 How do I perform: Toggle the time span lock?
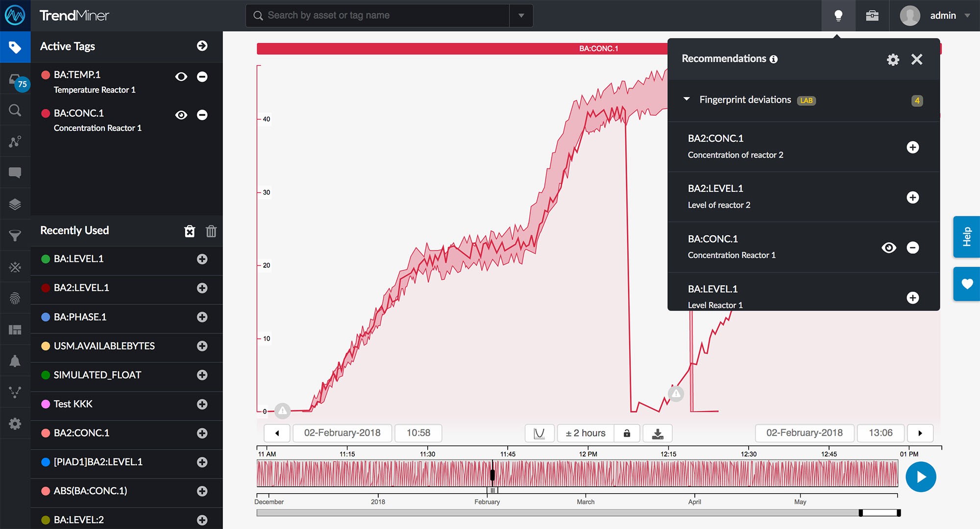[x=627, y=433]
